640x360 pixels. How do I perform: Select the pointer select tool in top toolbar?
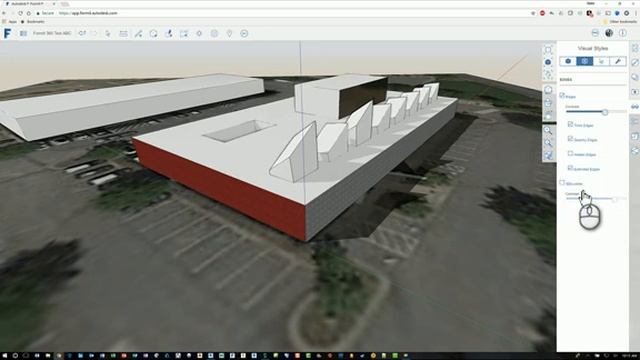(108, 33)
